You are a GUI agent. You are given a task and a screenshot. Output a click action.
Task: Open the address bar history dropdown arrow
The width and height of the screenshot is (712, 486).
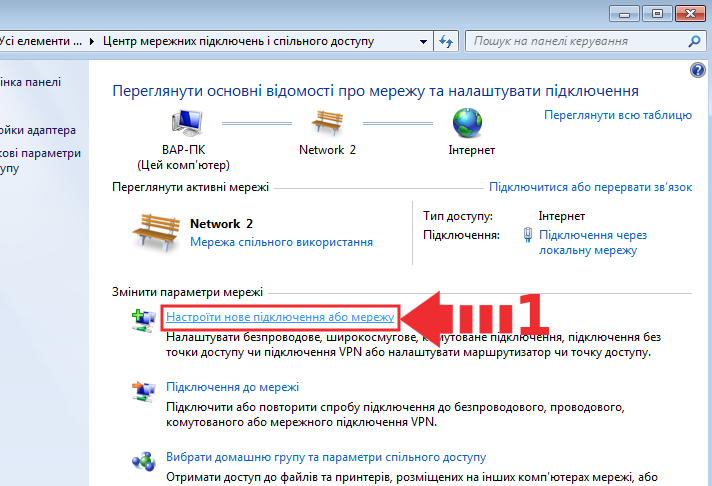(x=423, y=42)
